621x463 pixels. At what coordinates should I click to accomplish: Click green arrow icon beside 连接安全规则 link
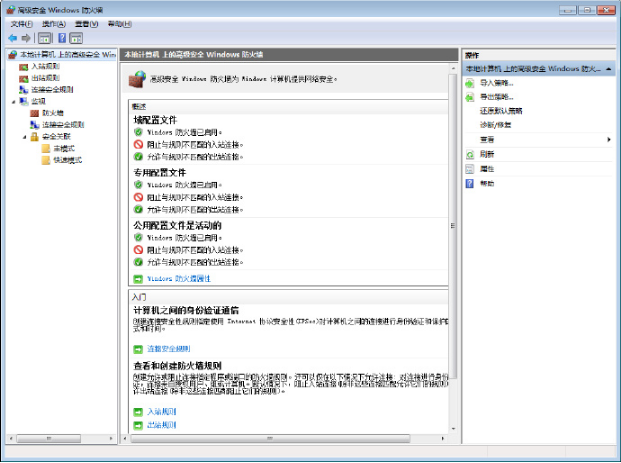pyautogui.click(x=138, y=349)
